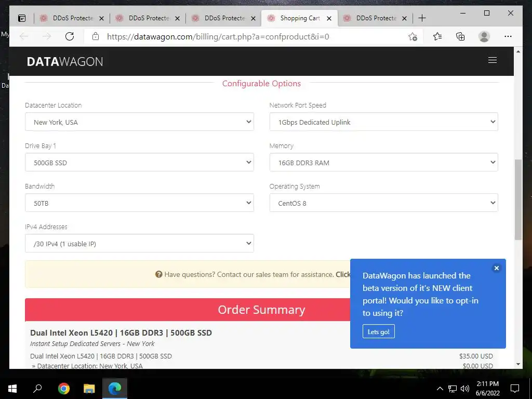Close the second DDoS Protected tab
The image size is (532, 399).
point(177,19)
